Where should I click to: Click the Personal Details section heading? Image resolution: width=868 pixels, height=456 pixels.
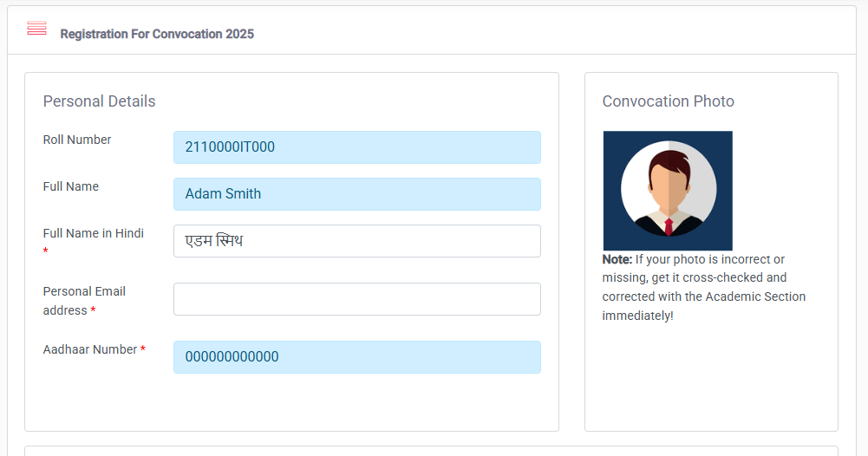(99, 101)
